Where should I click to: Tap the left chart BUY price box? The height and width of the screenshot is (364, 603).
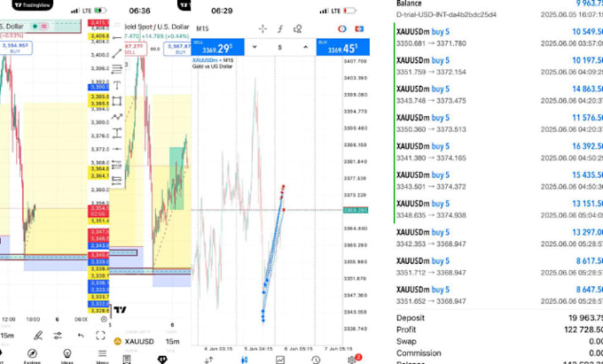15,48
